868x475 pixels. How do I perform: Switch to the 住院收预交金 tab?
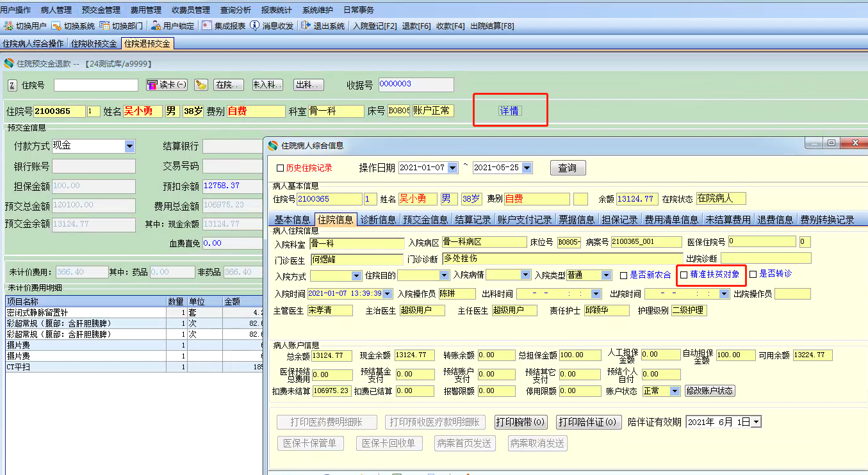click(94, 44)
